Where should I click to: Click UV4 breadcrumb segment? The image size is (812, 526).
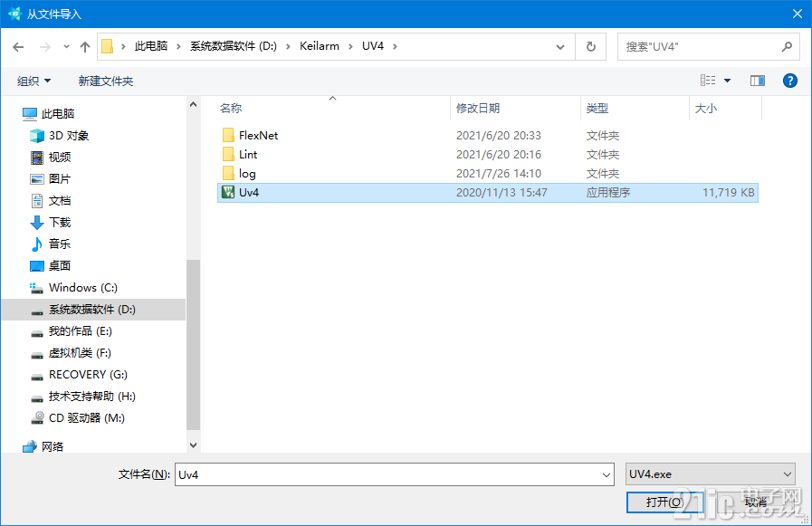(372, 46)
